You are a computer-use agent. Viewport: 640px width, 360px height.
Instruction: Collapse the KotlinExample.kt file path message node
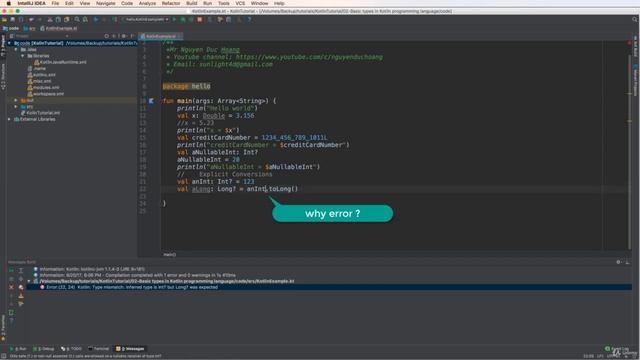(x=29, y=281)
